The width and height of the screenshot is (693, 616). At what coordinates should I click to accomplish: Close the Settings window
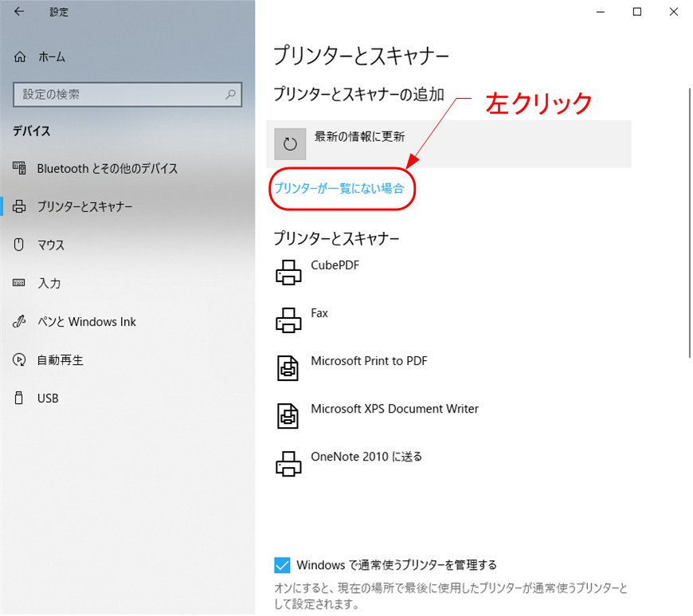[674, 11]
